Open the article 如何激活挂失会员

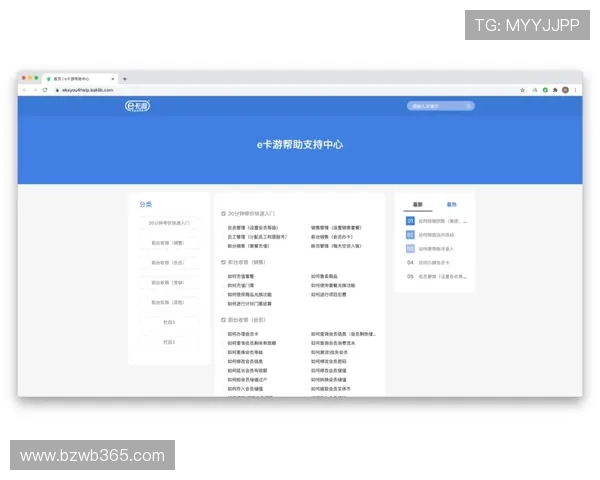coord(329,353)
